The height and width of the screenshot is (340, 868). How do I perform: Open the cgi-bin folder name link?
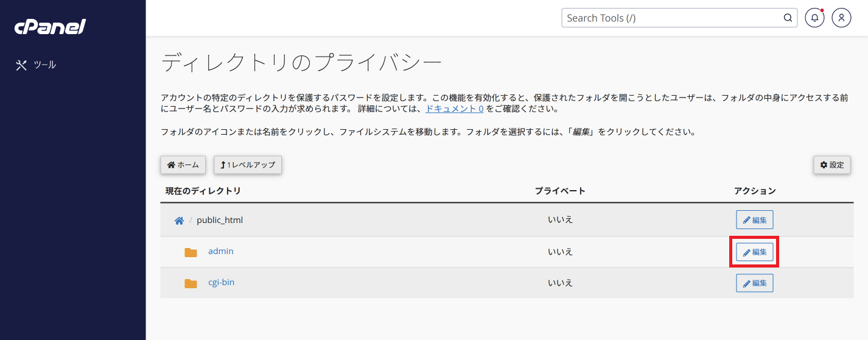point(222,282)
